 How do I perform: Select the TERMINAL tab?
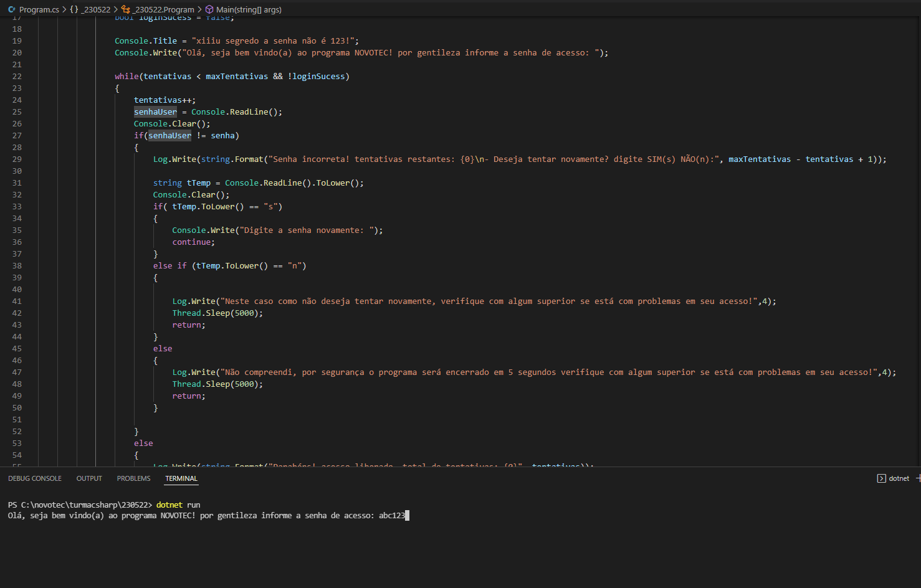[181, 478]
